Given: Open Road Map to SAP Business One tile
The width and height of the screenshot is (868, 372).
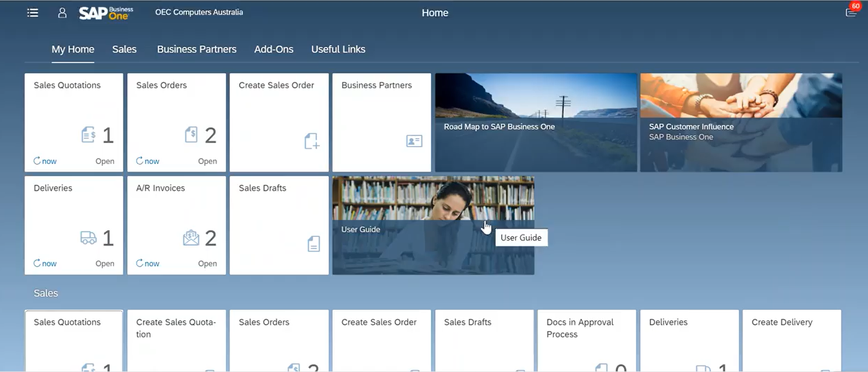Looking at the screenshot, I should [x=536, y=122].
